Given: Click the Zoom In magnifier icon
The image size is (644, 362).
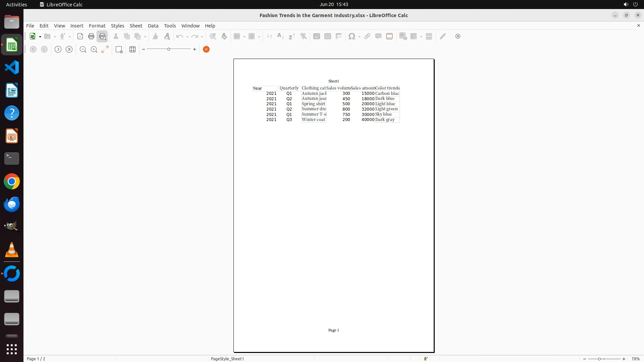Looking at the screenshot, I should point(94,50).
